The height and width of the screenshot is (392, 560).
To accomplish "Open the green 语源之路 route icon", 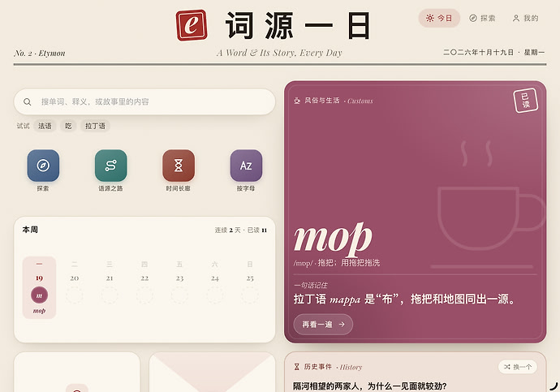I will point(110,166).
